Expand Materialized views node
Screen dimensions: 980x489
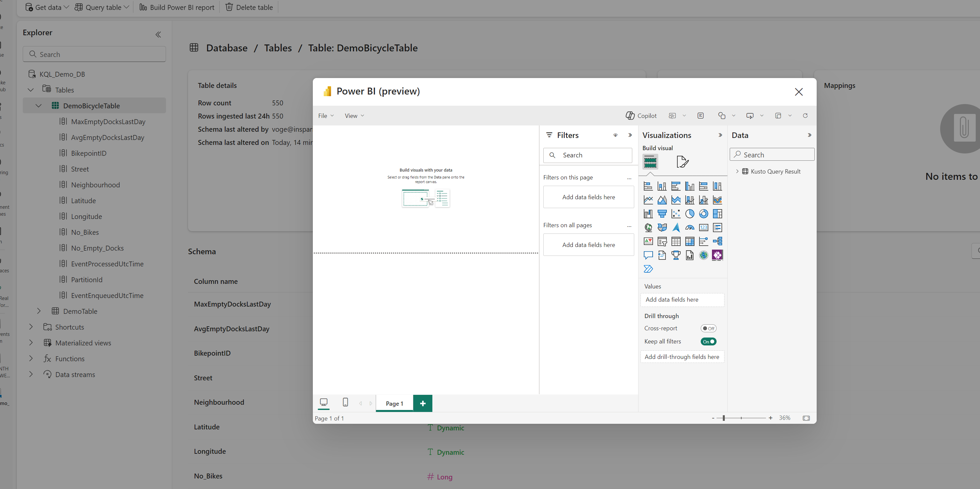point(31,343)
